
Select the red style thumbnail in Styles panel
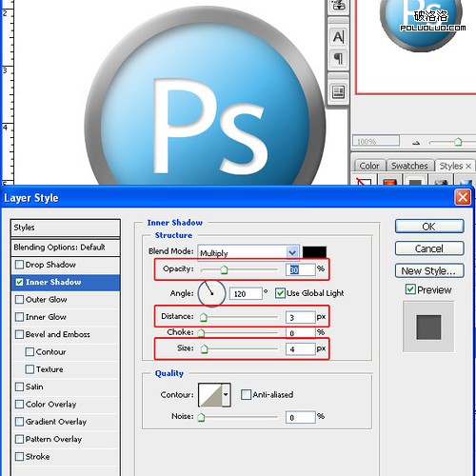point(390,182)
